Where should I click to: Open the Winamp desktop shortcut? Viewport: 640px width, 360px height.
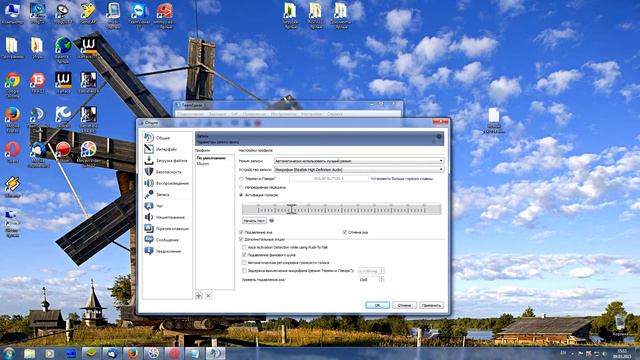[12, 188]
